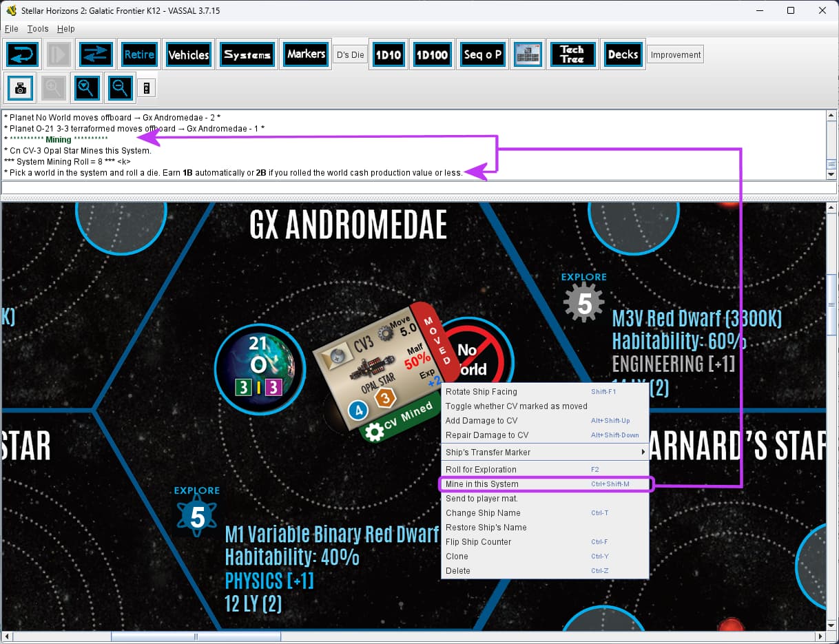The width and height of the screenshot is (839, 644).
Task: Open the Systems palette
Action: click(247, 54)
